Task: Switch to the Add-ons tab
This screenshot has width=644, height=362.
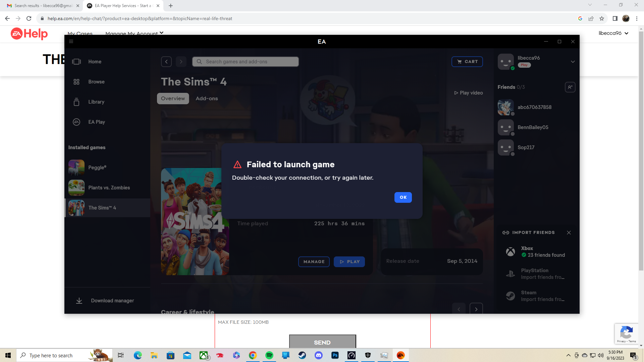Action: 207,99
